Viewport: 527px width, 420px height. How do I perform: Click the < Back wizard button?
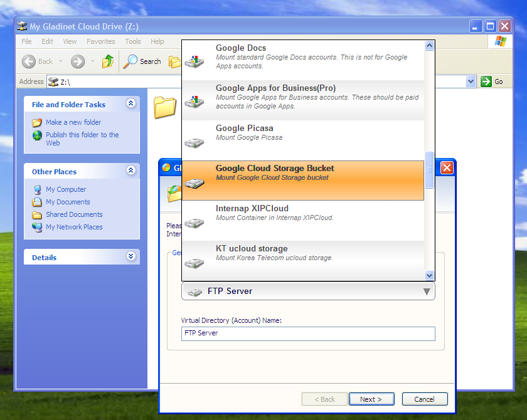[324, 399]
